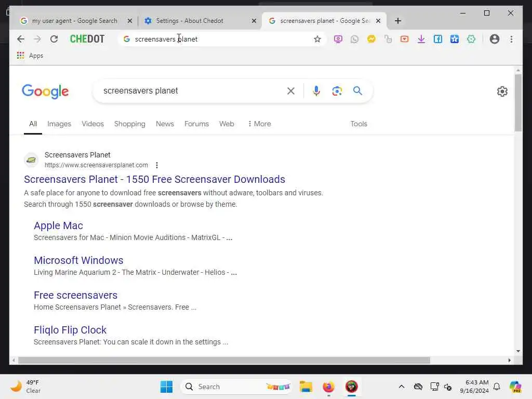Close the my user agent tab
Viewport: 532px width, 399px height.
129,21
